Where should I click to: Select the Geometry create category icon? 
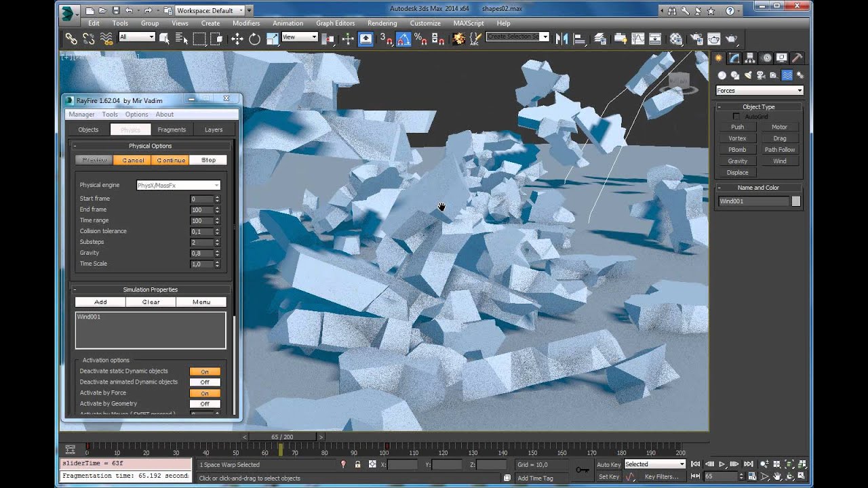point(722,75)
